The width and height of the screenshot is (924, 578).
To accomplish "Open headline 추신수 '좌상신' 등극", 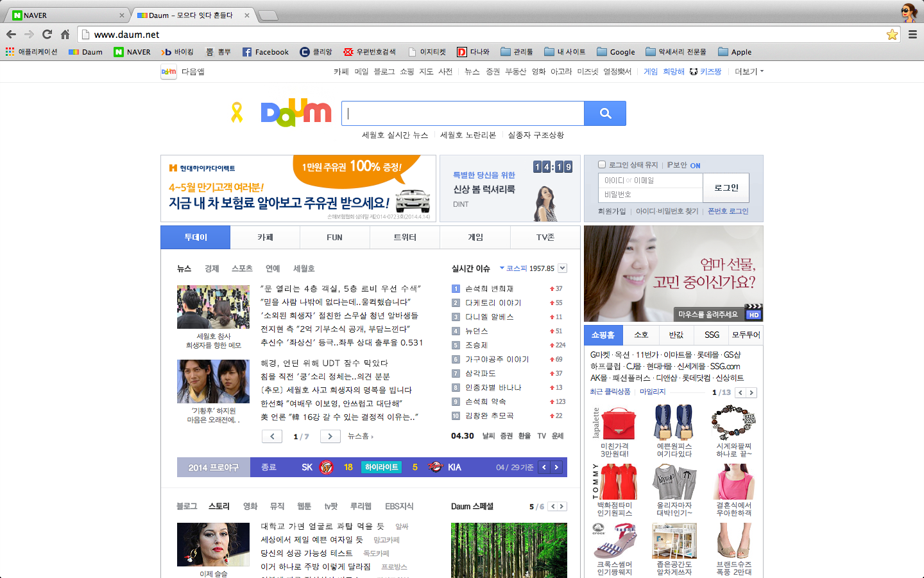I will click(x=341, y=342).
